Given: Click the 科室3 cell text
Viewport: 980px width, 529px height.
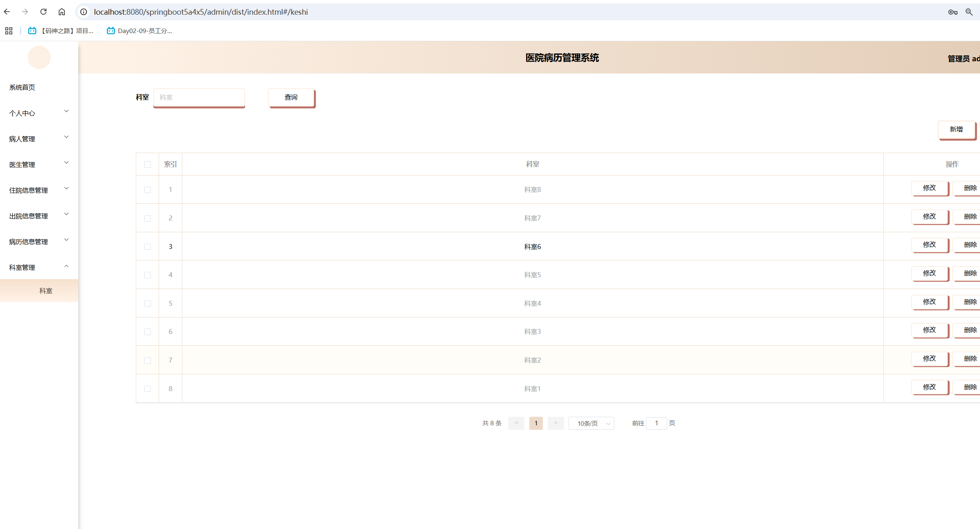Looking at the screenshot, I should (533, 331).
